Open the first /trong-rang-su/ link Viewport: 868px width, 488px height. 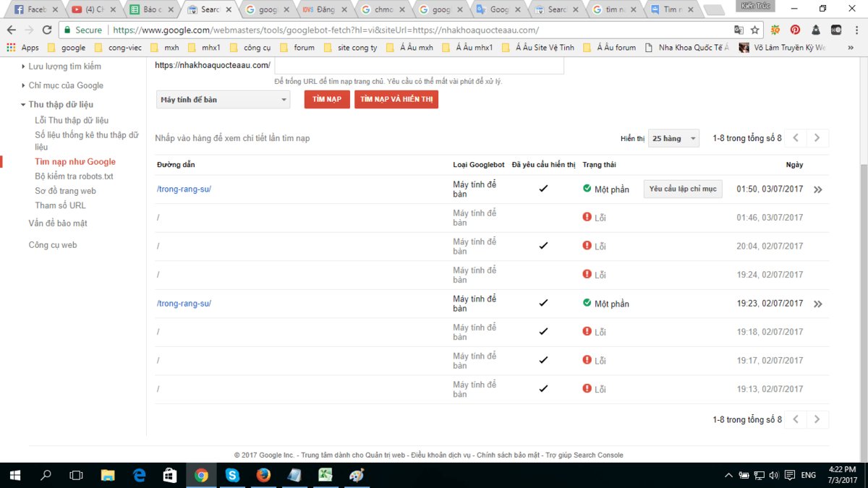[184, 189]
